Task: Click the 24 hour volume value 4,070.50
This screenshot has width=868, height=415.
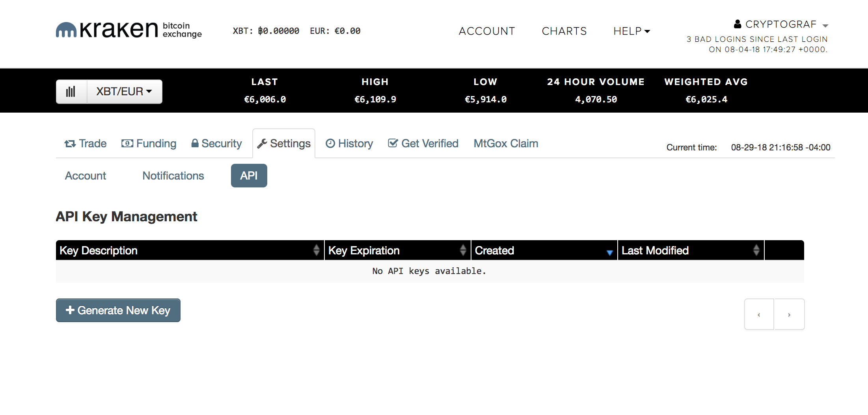Action: coord(596,99)
